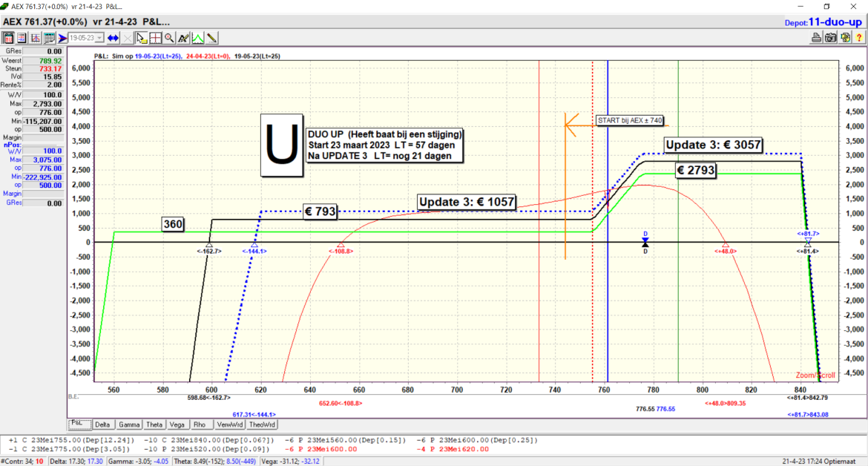The height and width of the screenshot is (466, 868).
Task: Click the settings disk icon
Action: pyautogui.click(x=845, y=38)
